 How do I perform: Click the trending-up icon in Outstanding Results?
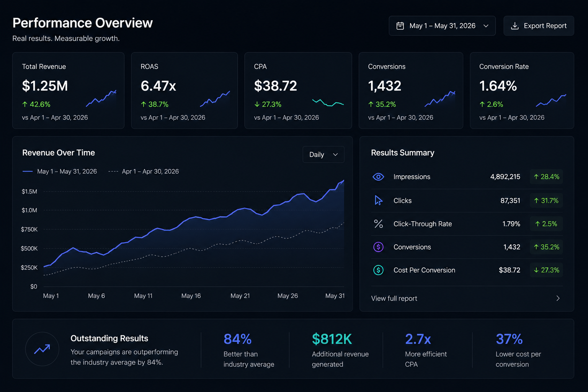pyautogui.click(x=42, y=349)
